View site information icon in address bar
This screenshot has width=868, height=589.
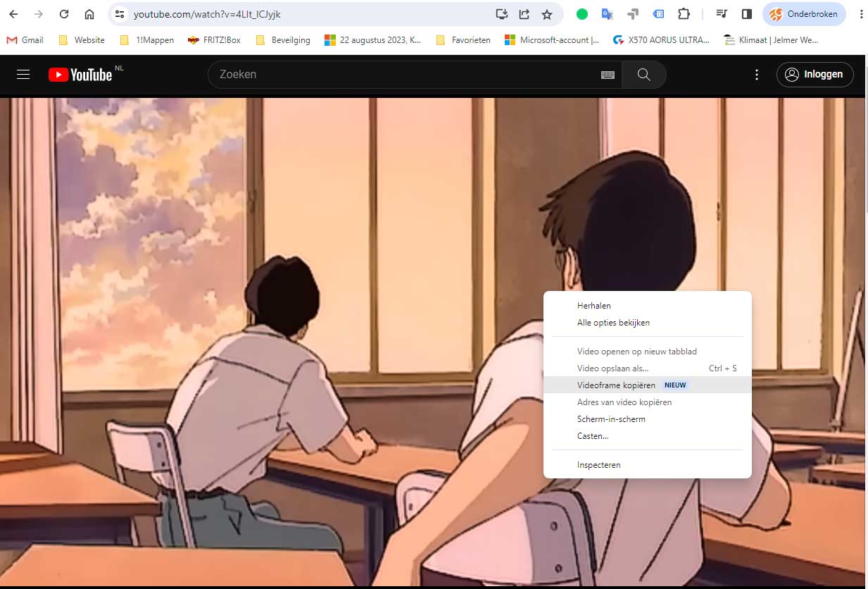point(120,14)
